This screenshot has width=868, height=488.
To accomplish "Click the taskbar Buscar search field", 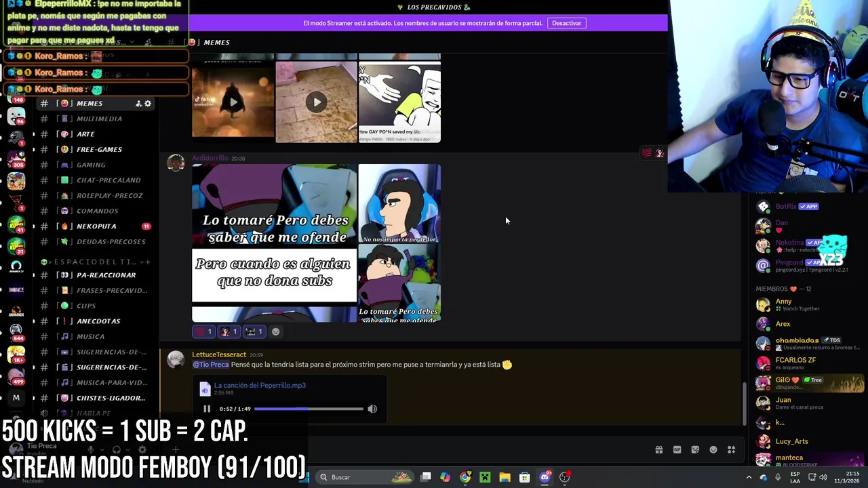I will [x=366, y=477].
